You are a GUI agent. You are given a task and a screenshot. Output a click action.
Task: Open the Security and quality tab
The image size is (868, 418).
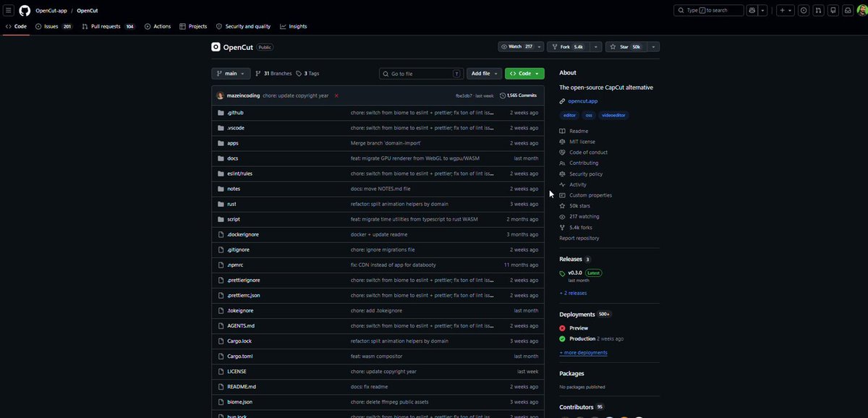tap(244, 26)
